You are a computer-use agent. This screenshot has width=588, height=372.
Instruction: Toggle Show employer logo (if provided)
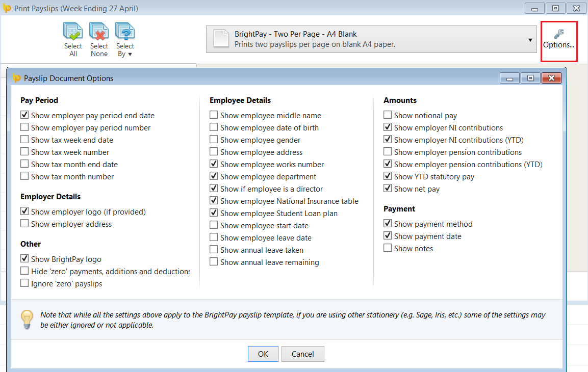(25, 211)
